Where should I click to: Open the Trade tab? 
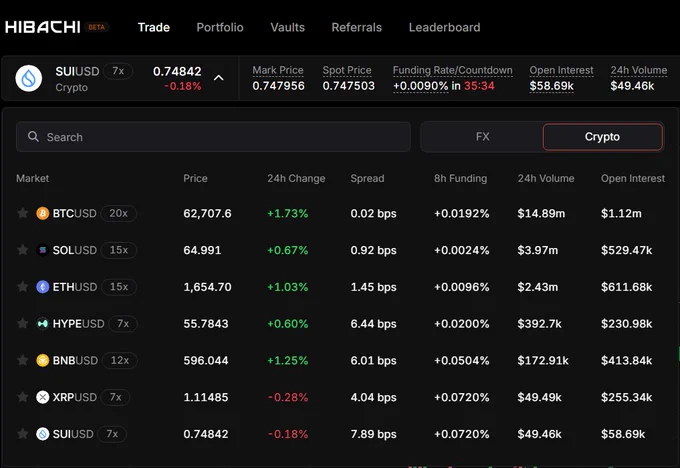pos(154,27)
